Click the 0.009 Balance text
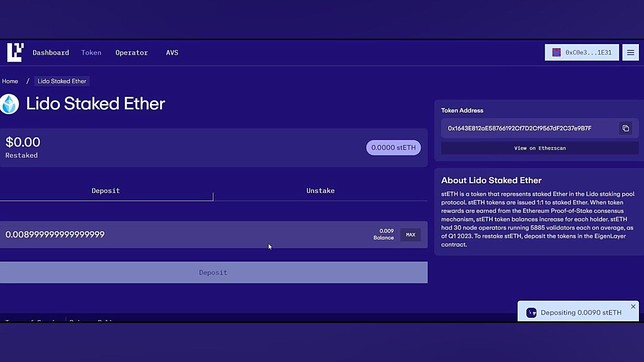 pyautogui.click(x=384, y=234)
